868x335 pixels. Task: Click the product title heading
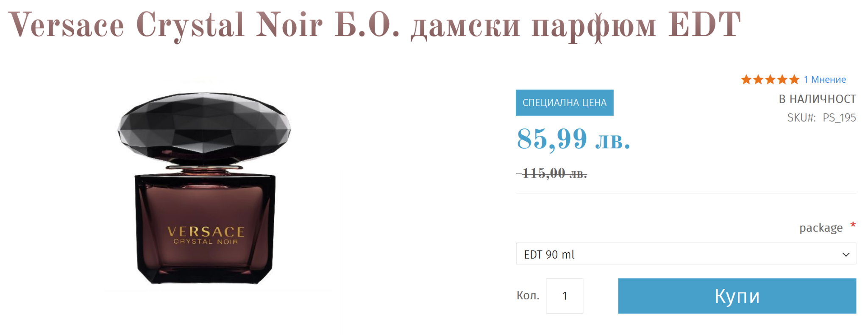coord(375,25)
